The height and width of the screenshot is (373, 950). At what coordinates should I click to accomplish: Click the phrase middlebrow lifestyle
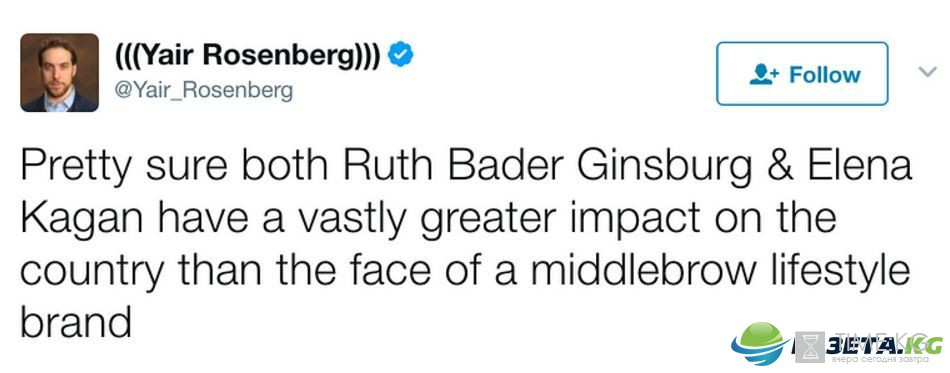coord(721,269)
